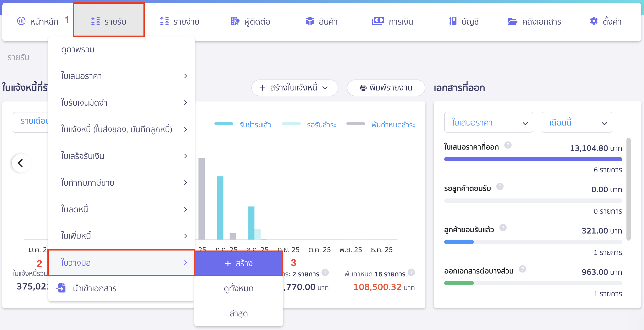Expand ใบแจ้งหนี้ (ใบส่งของ, บันทึกลูกหนี้) chevron

pos(185,129)
